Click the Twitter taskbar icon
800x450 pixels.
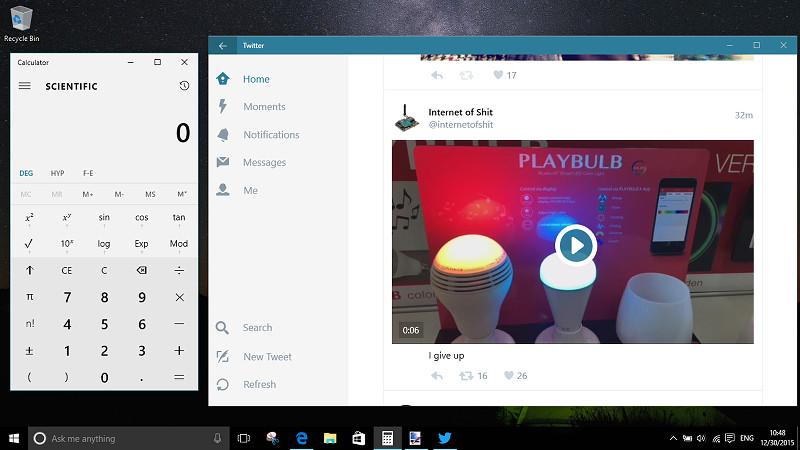point(444,438)
